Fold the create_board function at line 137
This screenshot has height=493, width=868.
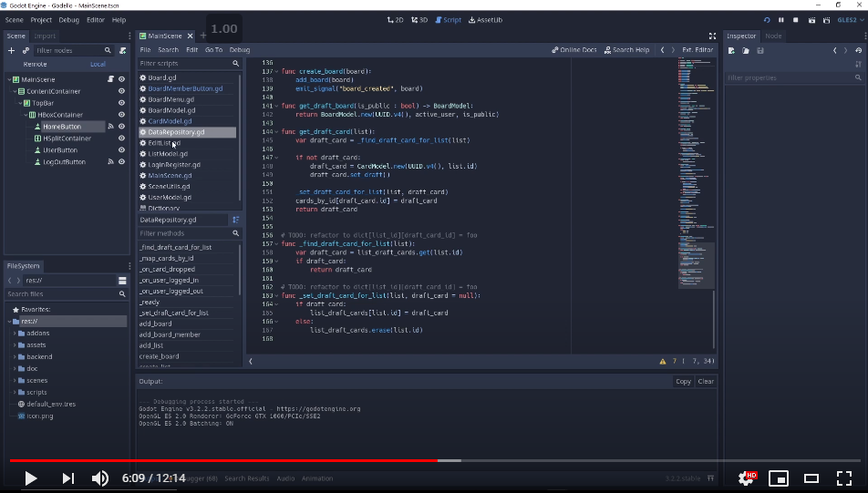point(277,71)
